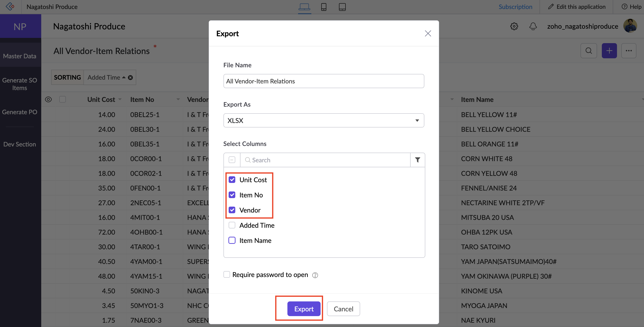The width and height of the screenshot is (644, 327).
Task: Check Added Time column checkbox
Action: tap(232, 225)
